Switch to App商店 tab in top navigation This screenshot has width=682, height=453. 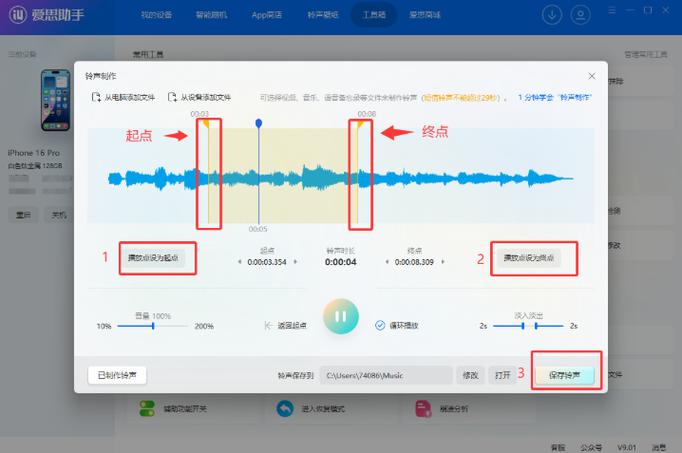[267, 15]
